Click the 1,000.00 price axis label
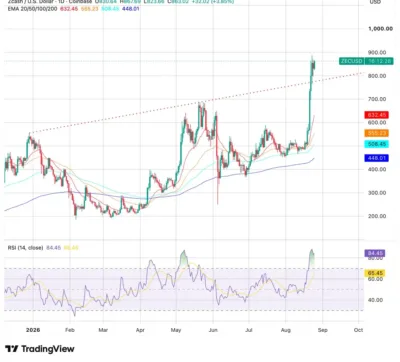Image resolution: width=400 pixels, height=362 pixels. (x=380, y=29)
